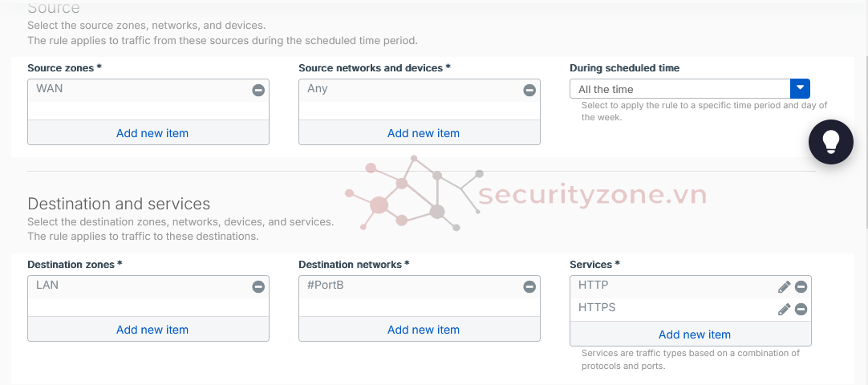
Task: Select the All the time schedule field
Action: point(679,89)
